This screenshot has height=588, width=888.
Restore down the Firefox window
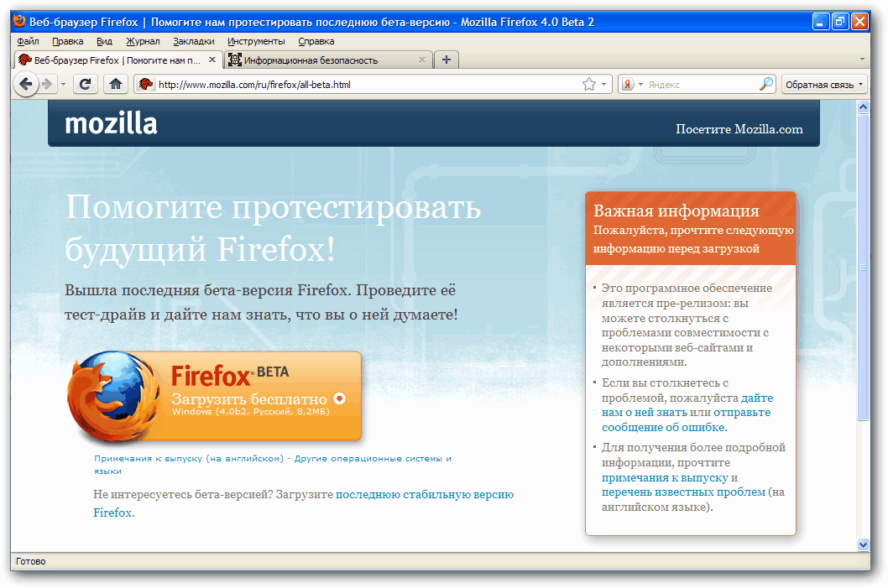click(x=840, y=22)
